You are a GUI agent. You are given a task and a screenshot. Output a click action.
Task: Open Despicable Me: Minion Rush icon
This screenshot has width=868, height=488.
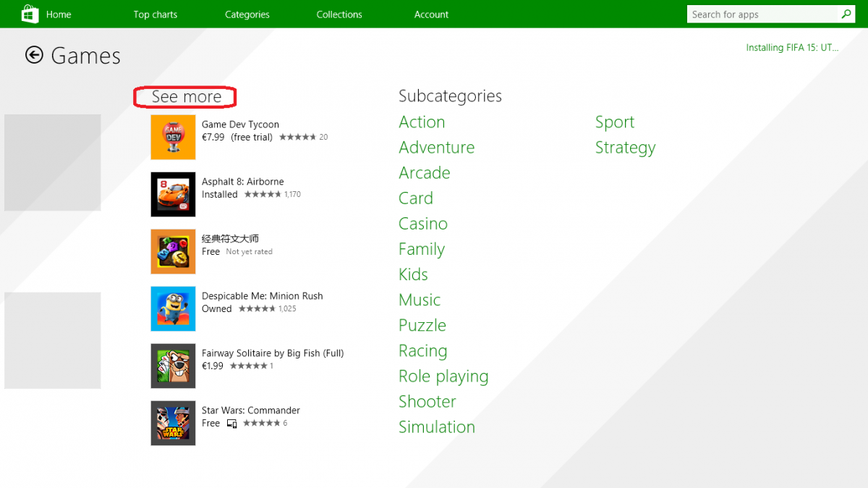[173, 308]
